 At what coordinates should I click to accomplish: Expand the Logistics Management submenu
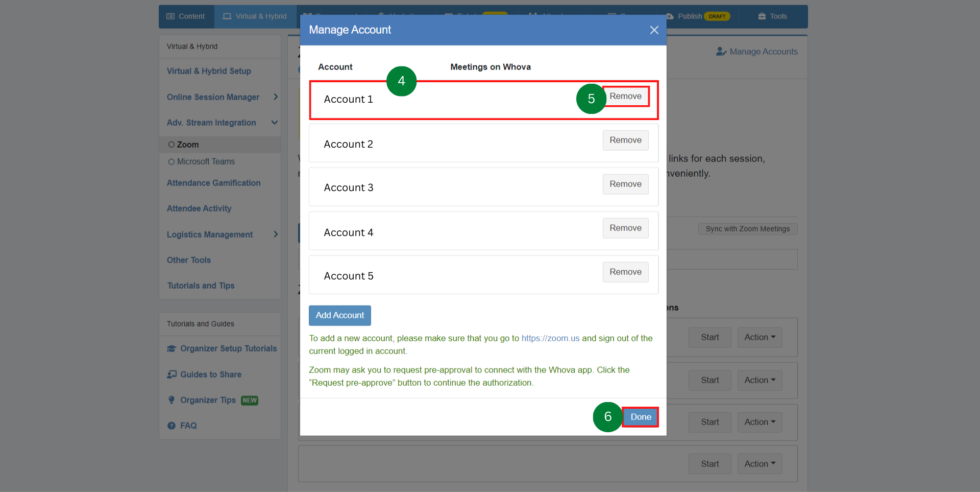[x=276, y=234]
